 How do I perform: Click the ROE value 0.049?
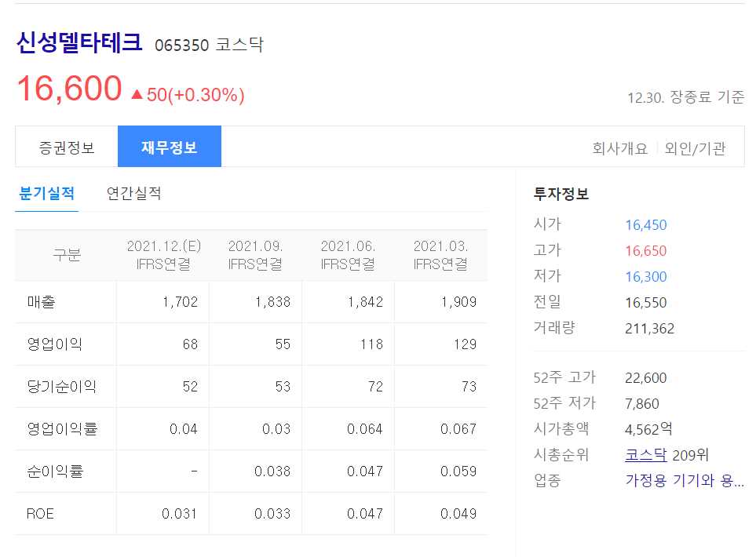[458, 514]
